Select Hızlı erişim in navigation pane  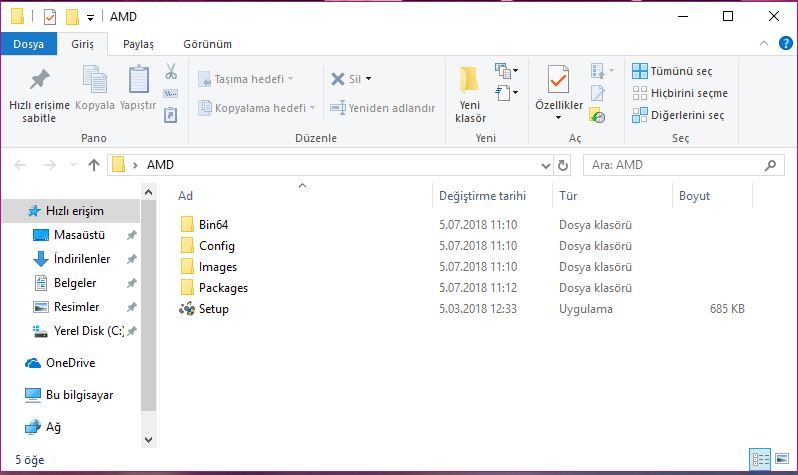coord(71,211)
